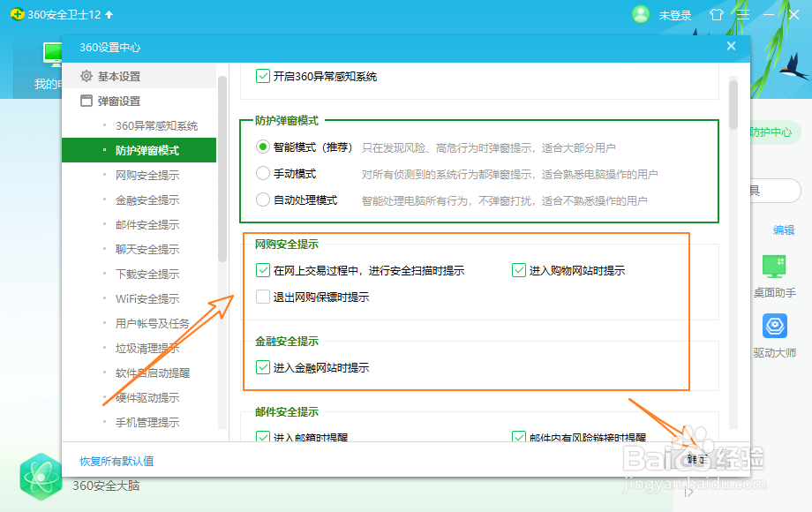Click the 360 Security Guard logo icon

pos(17,14)
